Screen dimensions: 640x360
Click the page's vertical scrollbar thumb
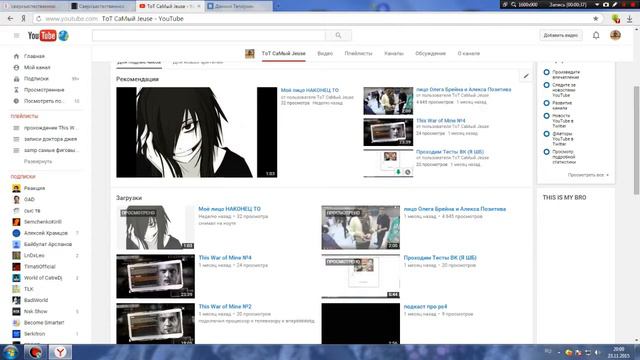[636, 140]
